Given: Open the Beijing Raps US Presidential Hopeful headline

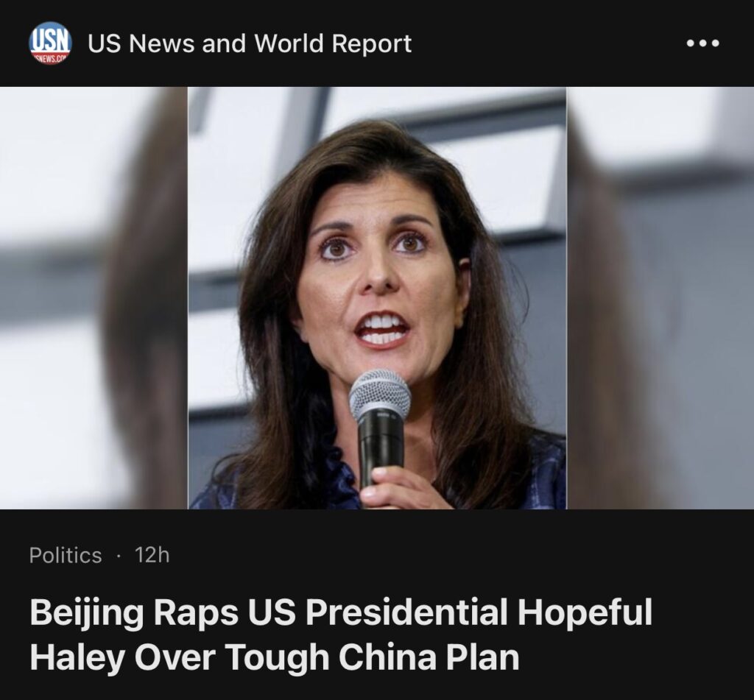Looking at the screenshot, I should point(341,634).
